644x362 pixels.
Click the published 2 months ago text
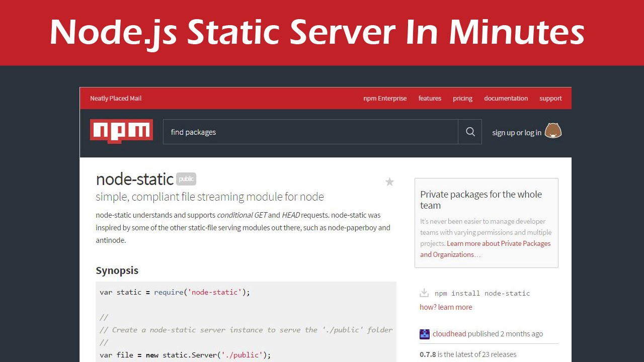[505, 334]
